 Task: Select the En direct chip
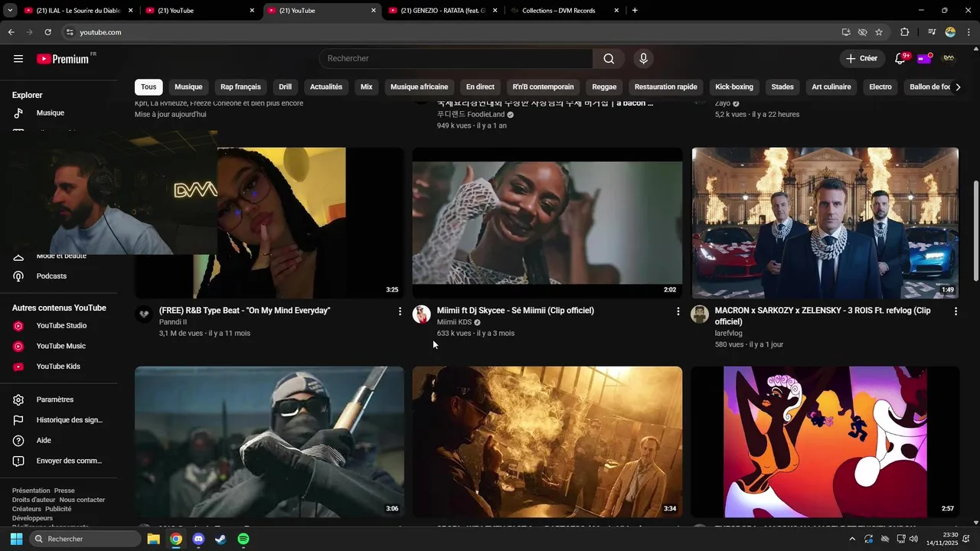point(480,86)
